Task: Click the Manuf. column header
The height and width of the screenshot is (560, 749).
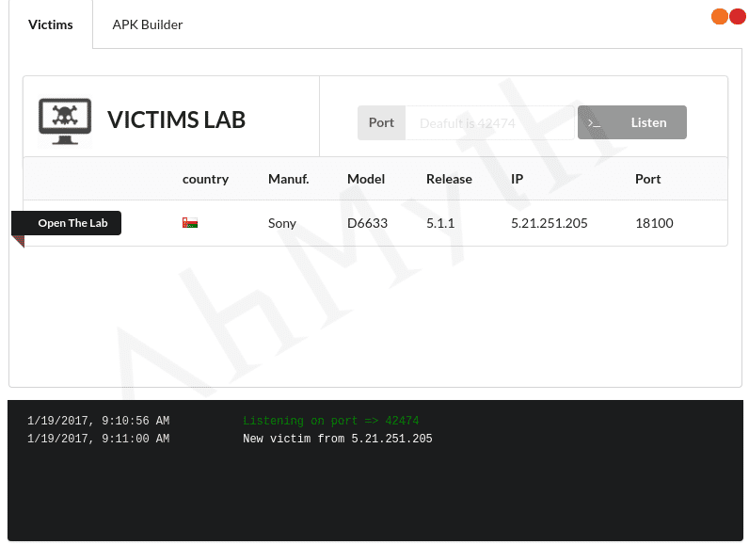Action: [289, 179]
